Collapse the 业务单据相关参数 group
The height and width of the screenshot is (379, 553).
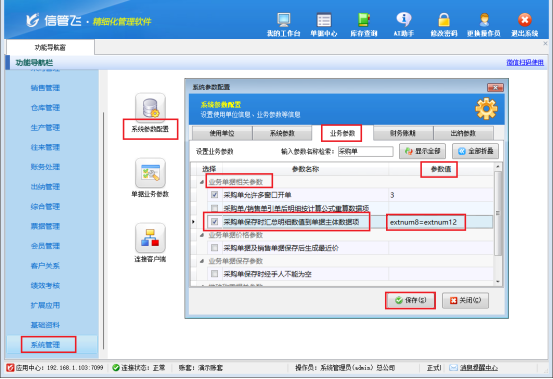coord(202,182)
